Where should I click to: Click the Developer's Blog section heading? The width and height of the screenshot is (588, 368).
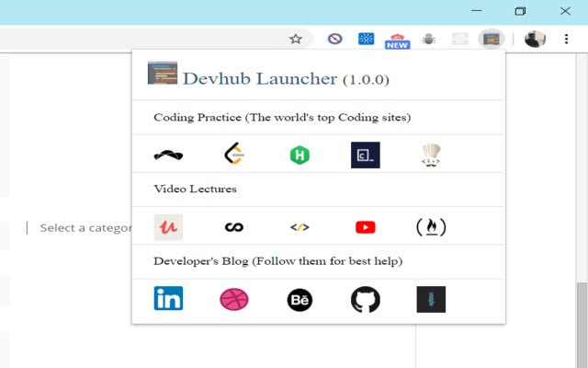(x=277, y=261)
